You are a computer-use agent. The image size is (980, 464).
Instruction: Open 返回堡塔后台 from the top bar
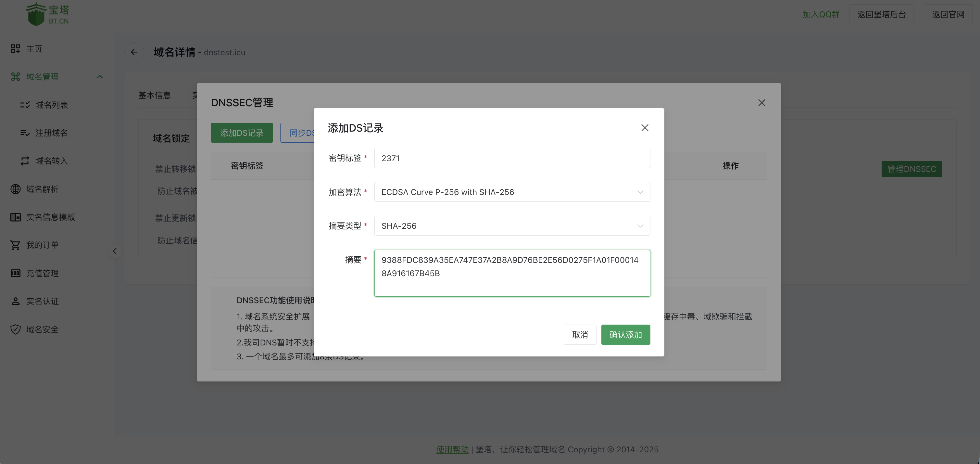click(x=882, y=14)
